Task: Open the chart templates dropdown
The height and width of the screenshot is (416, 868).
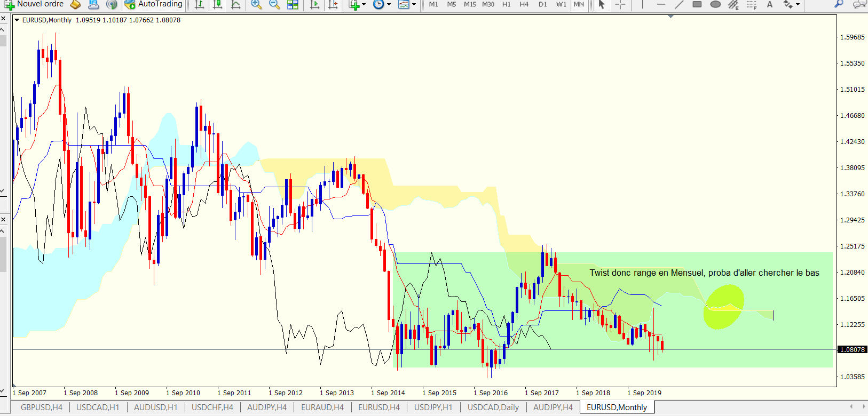Action: point(414,4)
